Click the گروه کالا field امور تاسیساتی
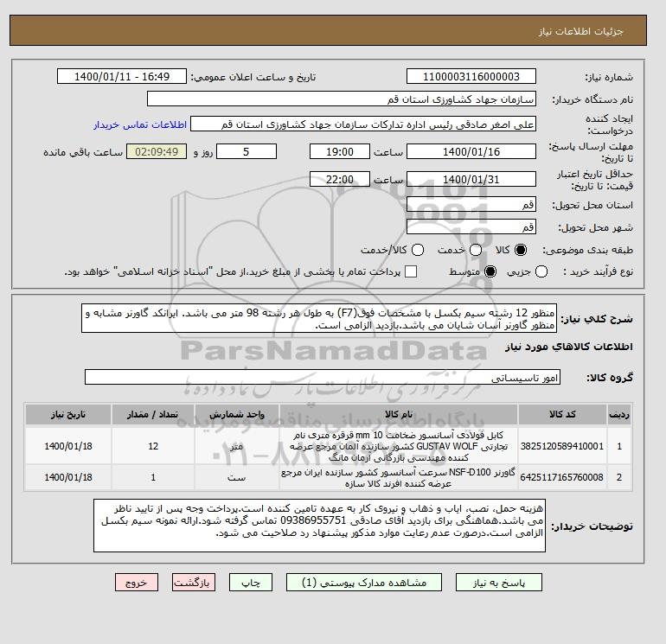This screenshot has height=644, width=666. click(x=323, y=377)
